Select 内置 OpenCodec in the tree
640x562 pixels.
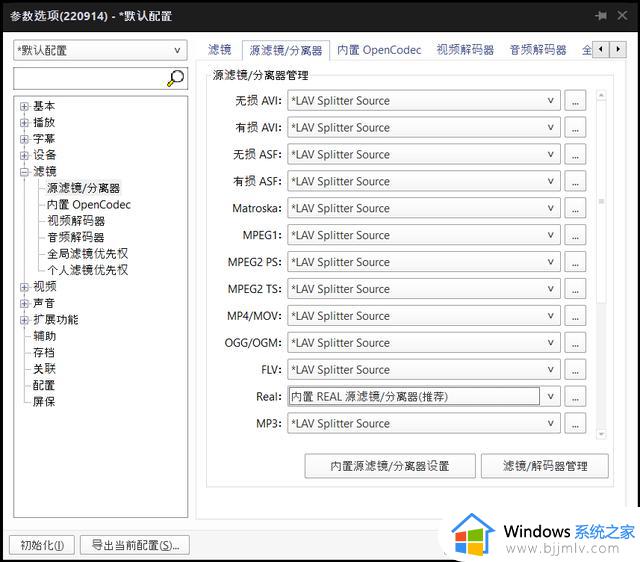(89, 204)
